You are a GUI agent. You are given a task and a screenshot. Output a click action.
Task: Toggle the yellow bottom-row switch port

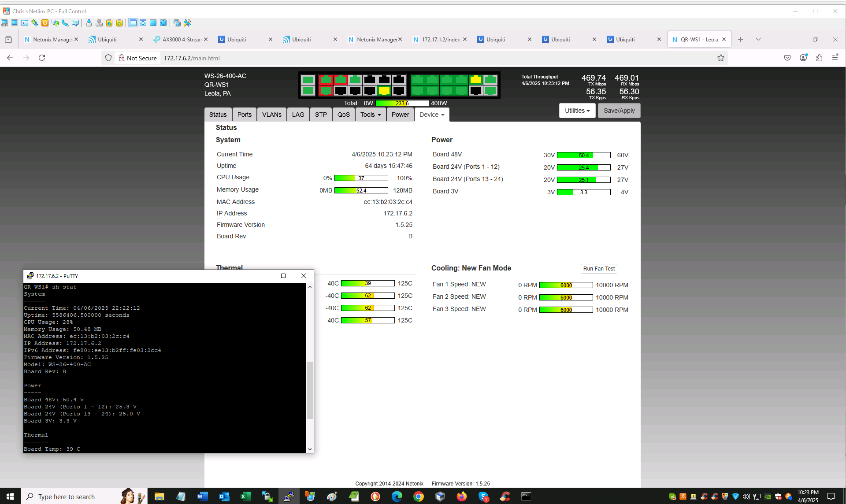point(384,91)
